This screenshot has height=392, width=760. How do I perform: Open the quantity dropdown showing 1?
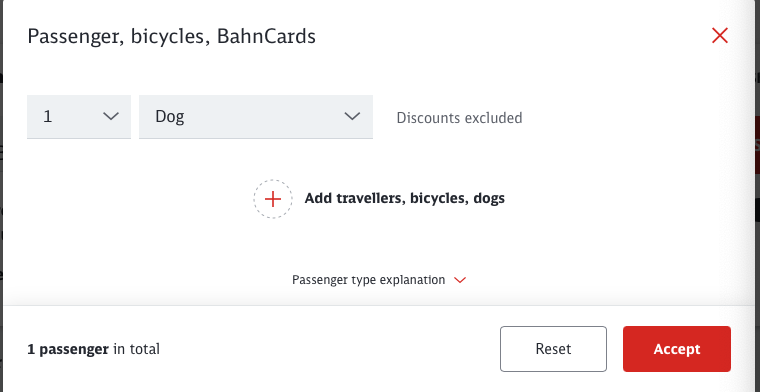point(79,117)
